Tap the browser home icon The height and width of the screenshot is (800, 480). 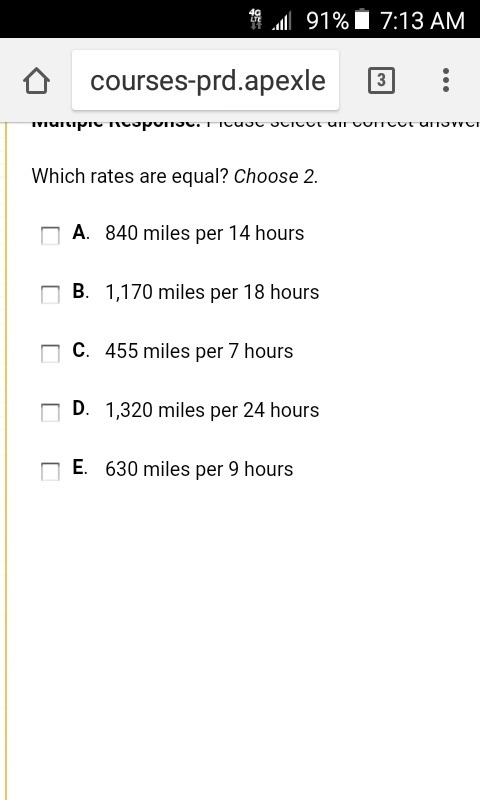[x=36, y=81]
